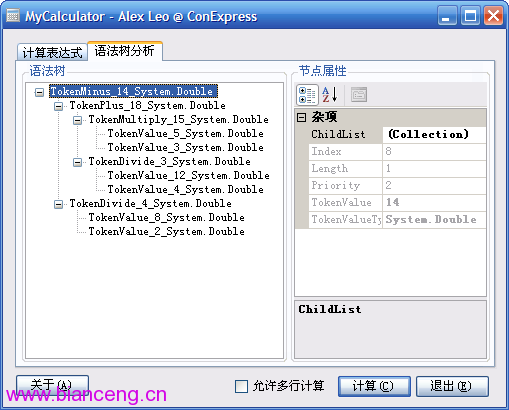The width and height of the screenshot is (509, 410).
Task: Collapse the TokenPlus_18 node
Action: [x=58, y=106]
